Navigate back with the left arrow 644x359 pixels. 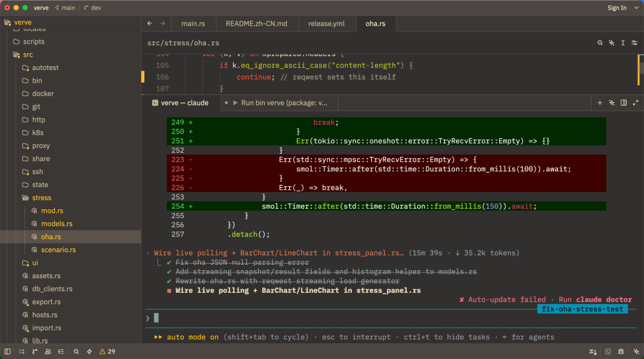coord(150,24)
